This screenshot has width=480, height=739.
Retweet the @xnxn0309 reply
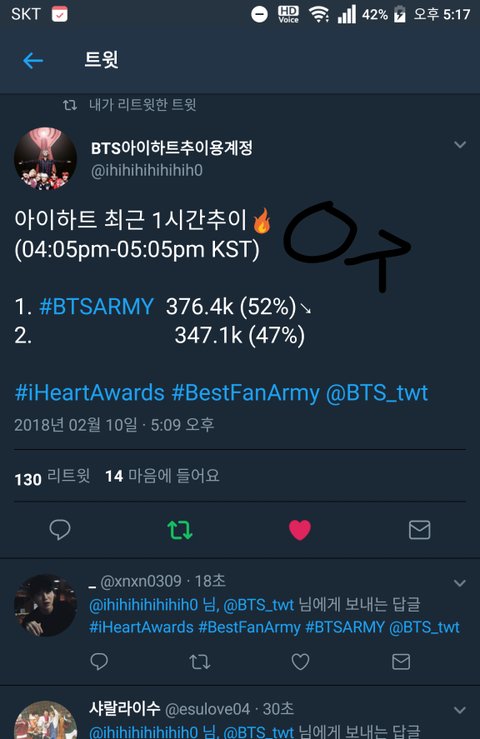200,662
